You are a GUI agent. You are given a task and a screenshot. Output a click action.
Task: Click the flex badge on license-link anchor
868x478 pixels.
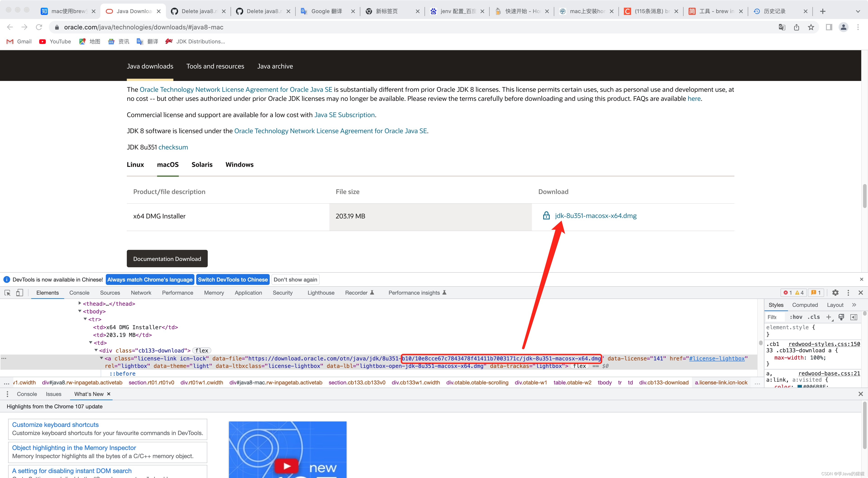coord(579,366)
